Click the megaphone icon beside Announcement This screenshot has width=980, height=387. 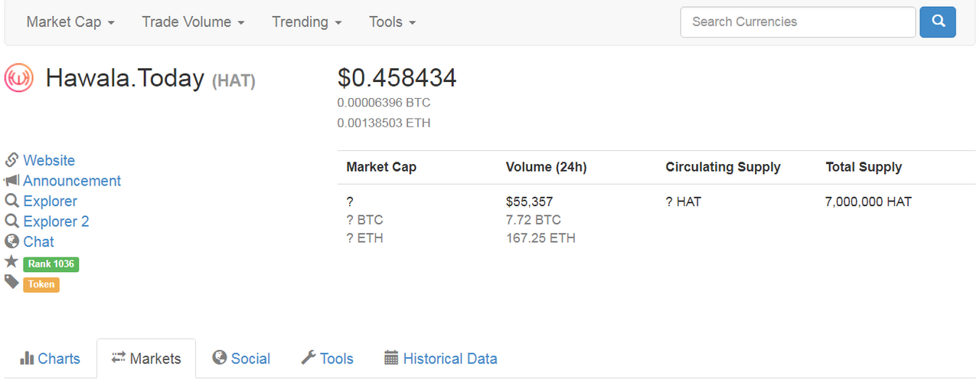point(11,181)
